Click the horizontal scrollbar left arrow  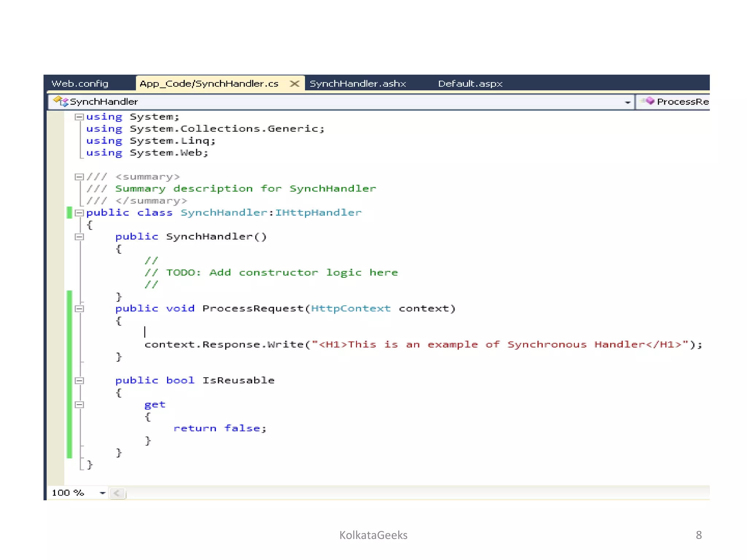[x=117, y=493]
